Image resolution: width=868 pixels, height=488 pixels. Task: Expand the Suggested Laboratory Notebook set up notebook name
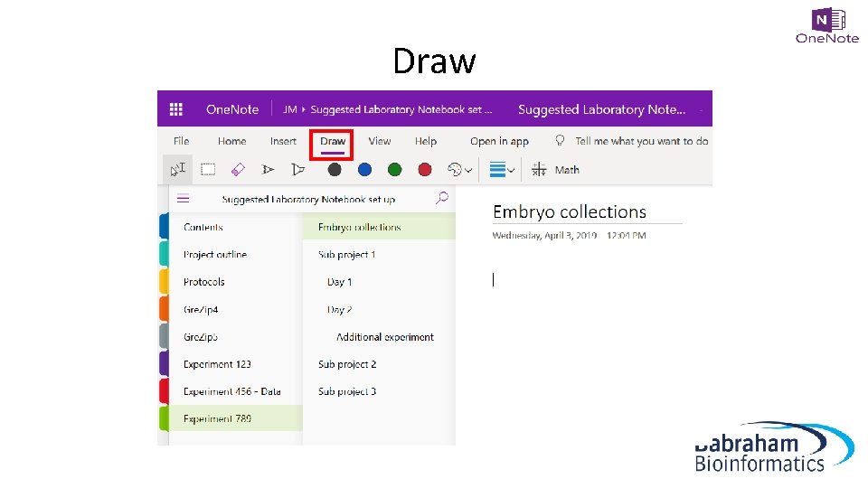[x=308, y=199]
